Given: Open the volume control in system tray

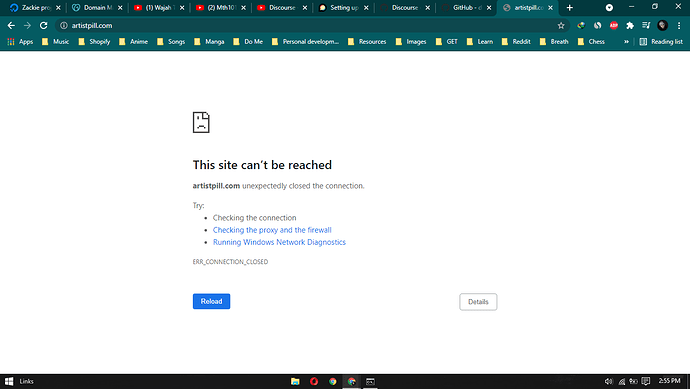Looking at the screenshot, I should pyautogui.click(x=609, y=382).
